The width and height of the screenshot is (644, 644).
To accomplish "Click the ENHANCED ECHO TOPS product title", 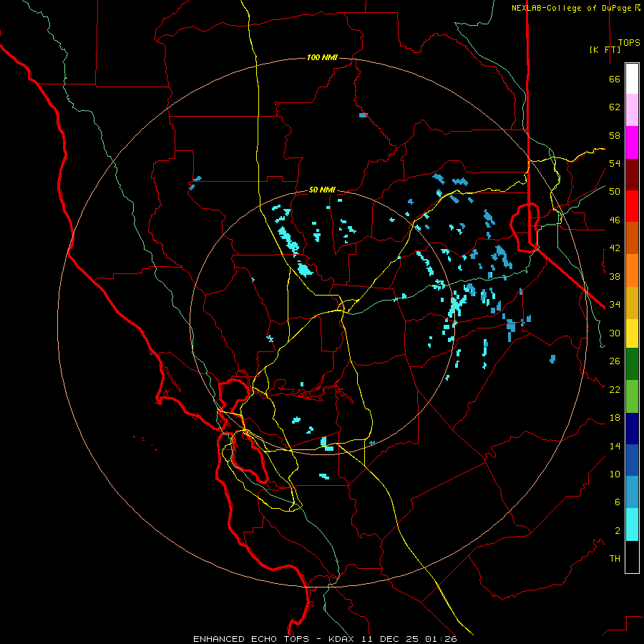I will click(x=251, y=639).
